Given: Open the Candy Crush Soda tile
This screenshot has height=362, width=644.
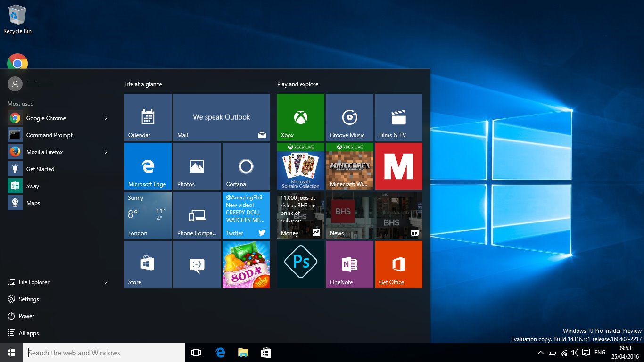Looking at the screenshot, I should coord(246,264).
